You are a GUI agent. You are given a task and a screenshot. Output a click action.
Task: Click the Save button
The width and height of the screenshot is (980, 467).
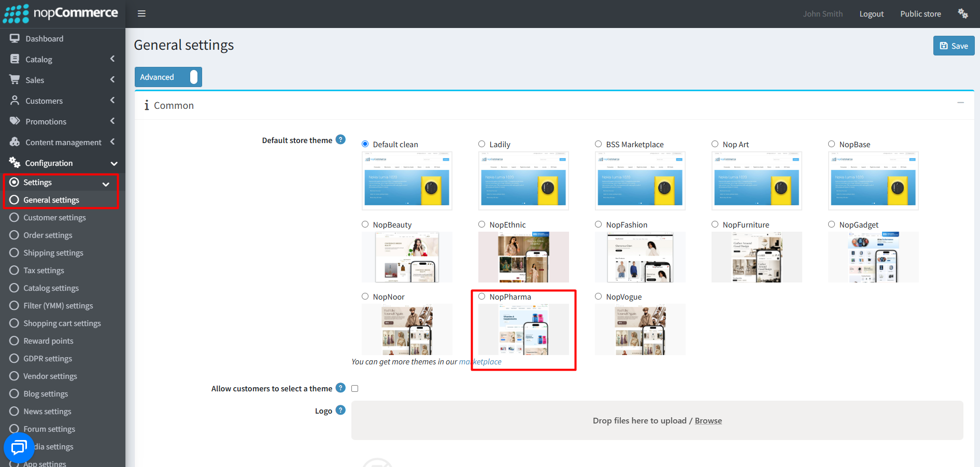click(954, 46)
